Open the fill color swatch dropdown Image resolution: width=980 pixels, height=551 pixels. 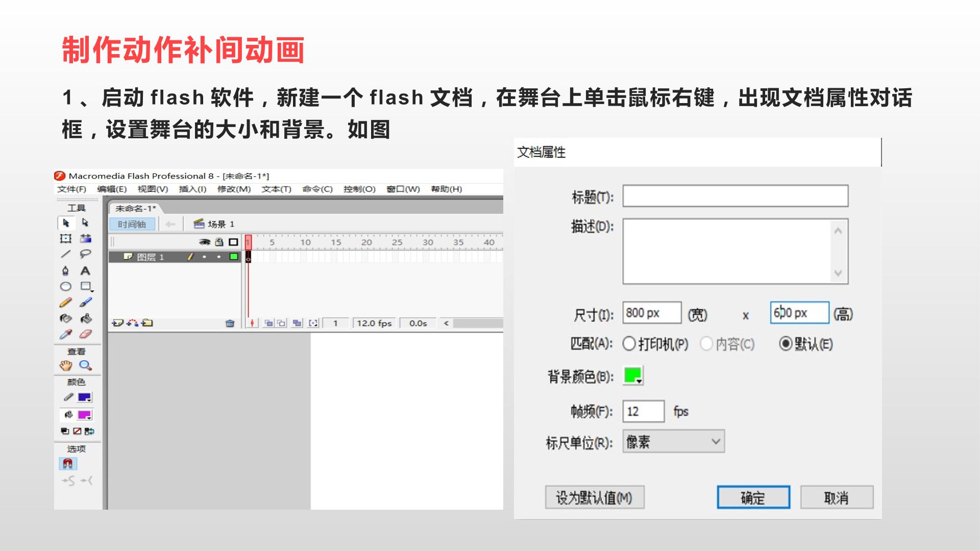tap(84, 415)
